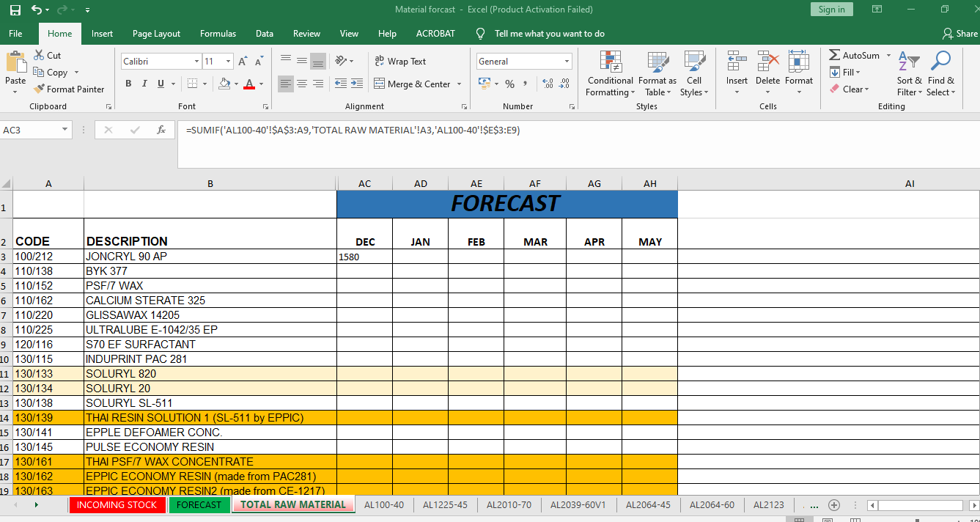Image resolution: width=980 pixels, height=522 pixels.
Task: Open Cell Styles gallery
Action: [x=694, y=73]
